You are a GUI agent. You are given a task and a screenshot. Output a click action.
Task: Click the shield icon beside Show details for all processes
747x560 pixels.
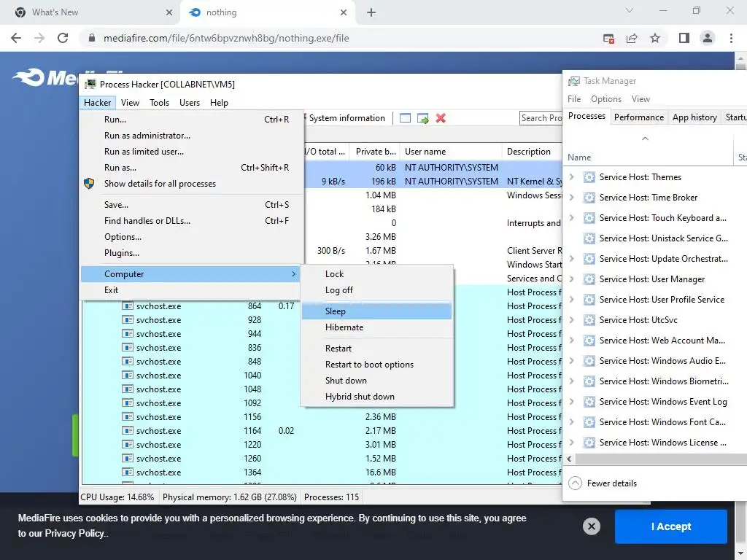point(89,183)
